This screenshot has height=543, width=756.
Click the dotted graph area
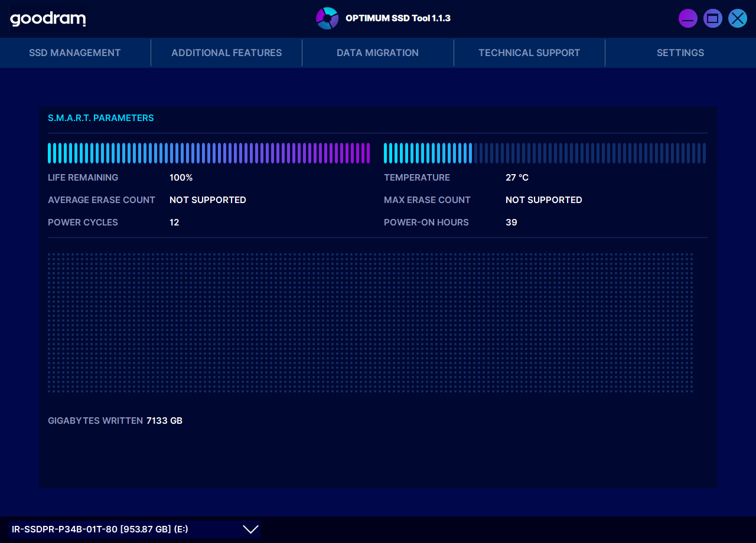pyautogui.click(x=370, y=323)
